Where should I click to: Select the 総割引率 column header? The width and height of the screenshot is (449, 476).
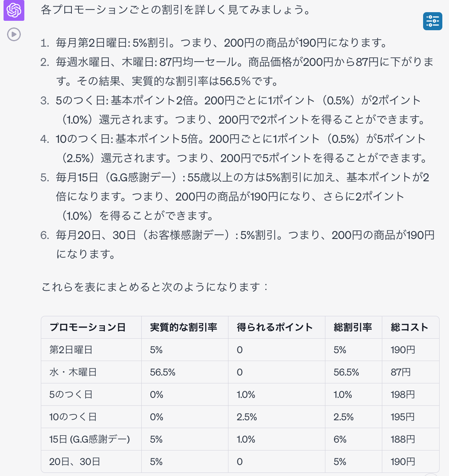click(x=352, y=327)
